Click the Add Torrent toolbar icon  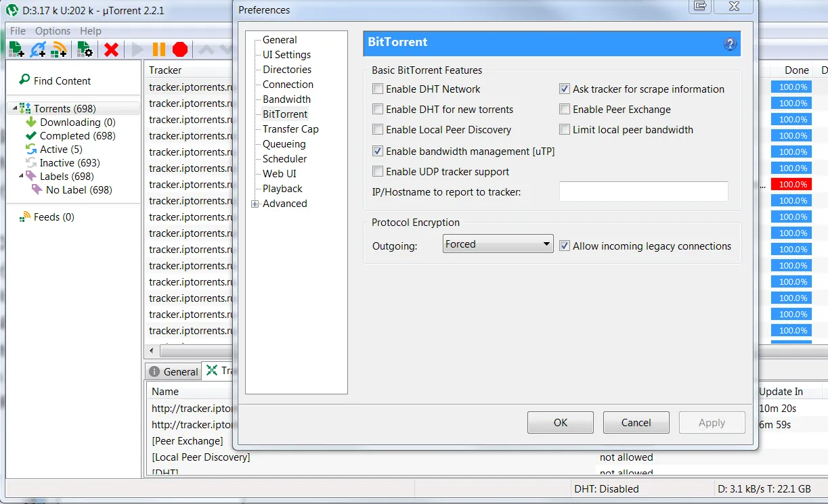[x=16, y=49]
